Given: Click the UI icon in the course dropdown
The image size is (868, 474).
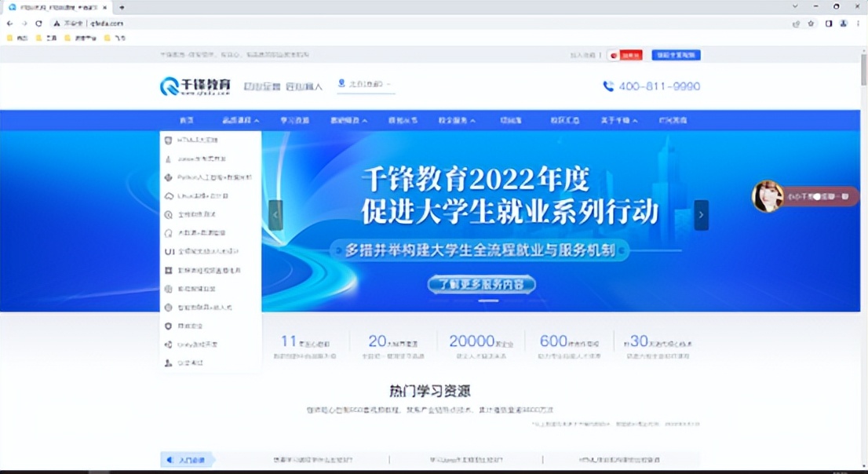Looking at the screenshot, I should pyautogui.click(x=169, y=252).
